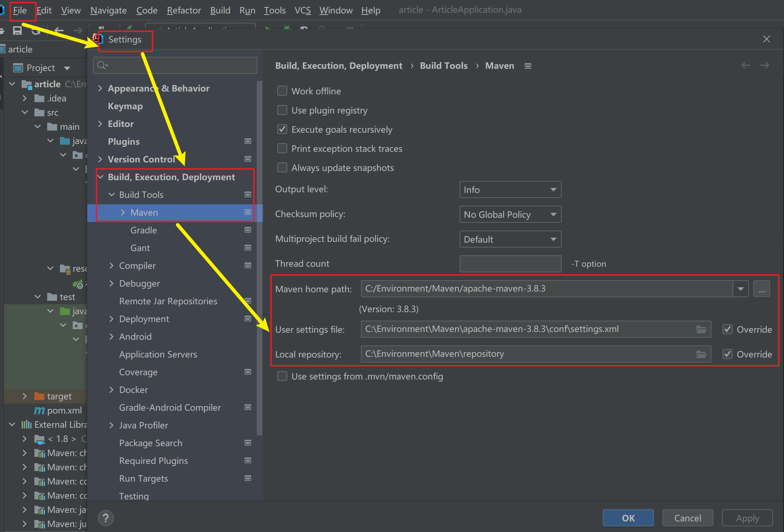Enable the Work offline checkbox
Viewport: 784px width, 532px height.
coord(282,91)
